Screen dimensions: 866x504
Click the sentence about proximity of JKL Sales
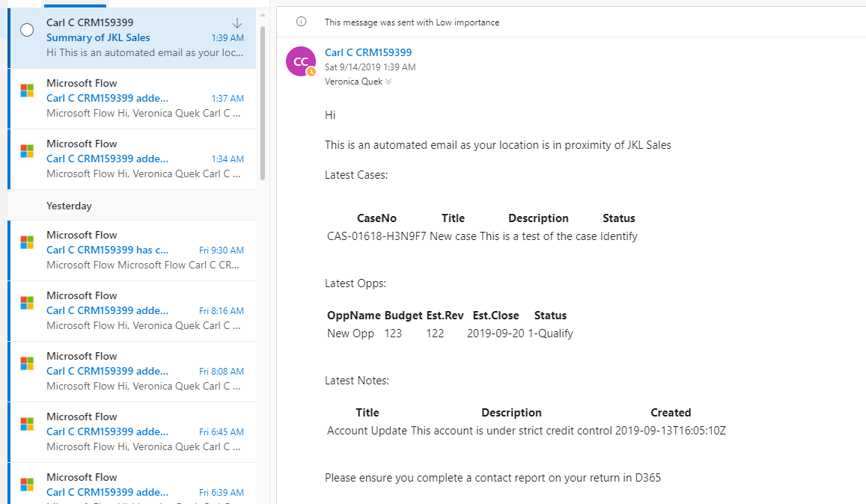498,145
